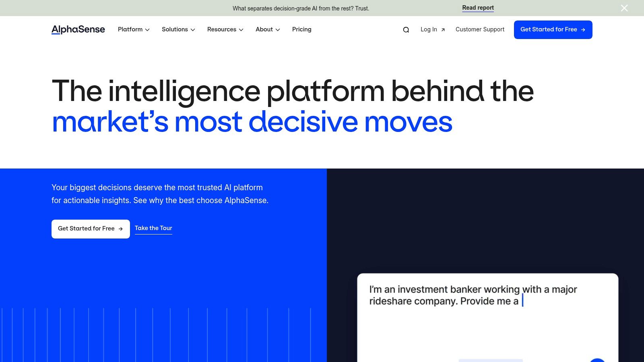
Task: Click the "Your biggest decisions deserve" paragraph
Action: point(160,194)
